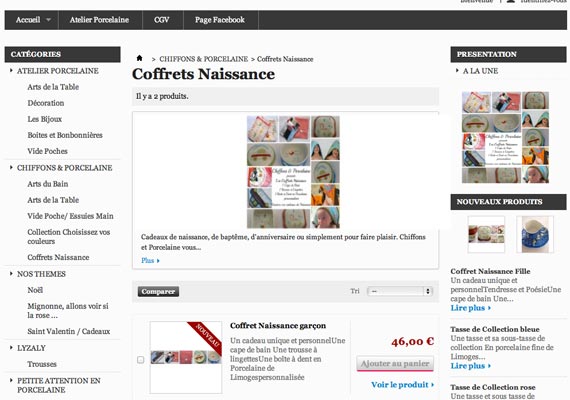Expand the ATELIER PORCELAINE category arrow
The height and width of the screenshot is (400, 570).
[x=11, y=70]
